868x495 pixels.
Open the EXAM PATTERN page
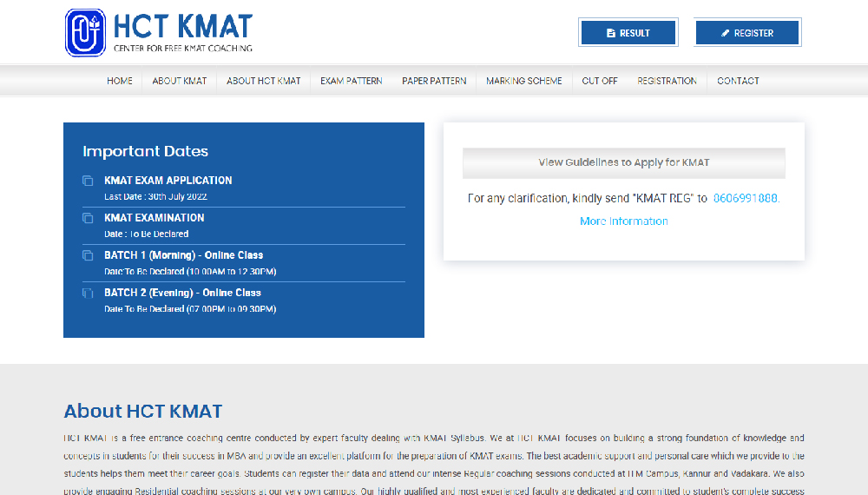(x=351, y=81)
